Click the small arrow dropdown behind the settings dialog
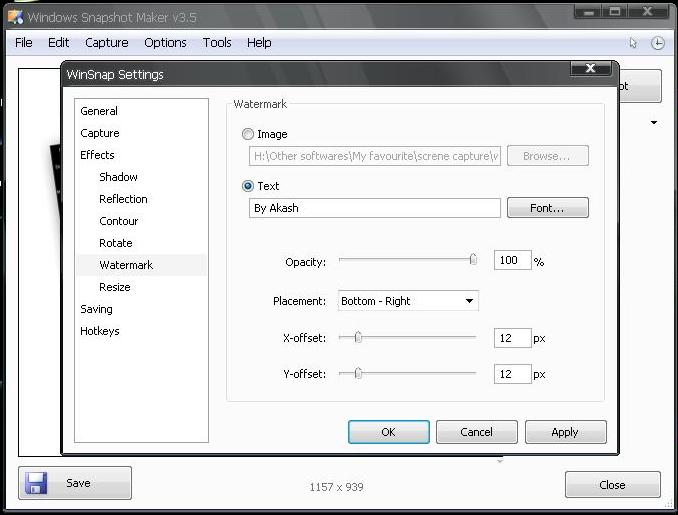The image size is (678, 515). coord(654,123)
